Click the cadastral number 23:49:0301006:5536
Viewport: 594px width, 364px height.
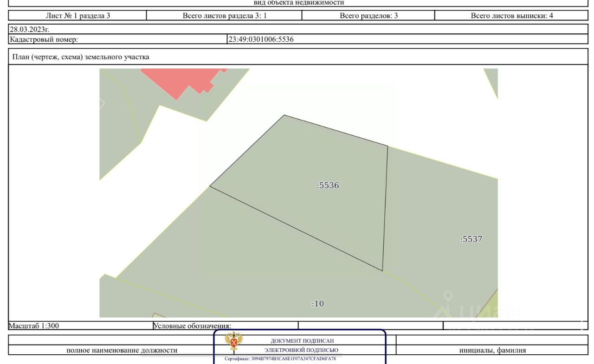(x=261, y=39)
